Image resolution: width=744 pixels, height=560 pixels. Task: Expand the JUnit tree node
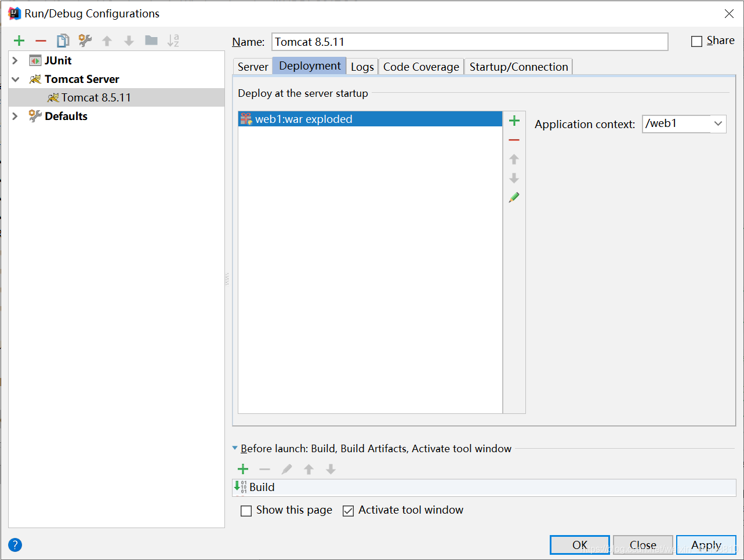(x=16, y=60)
